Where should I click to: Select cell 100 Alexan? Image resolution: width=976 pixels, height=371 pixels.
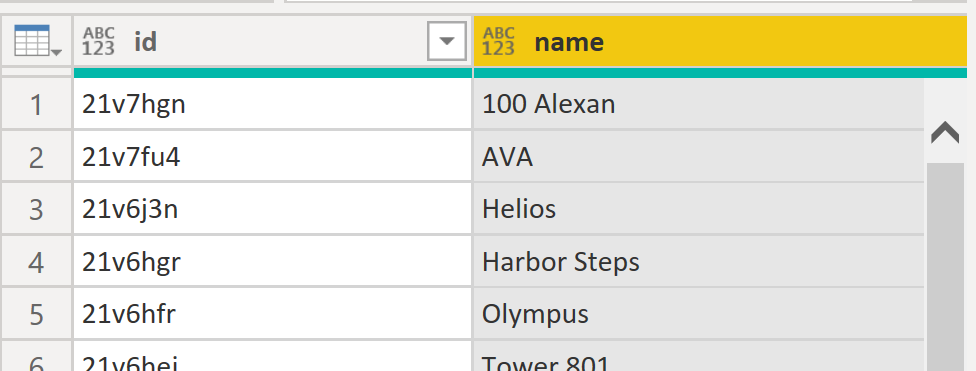698,104
